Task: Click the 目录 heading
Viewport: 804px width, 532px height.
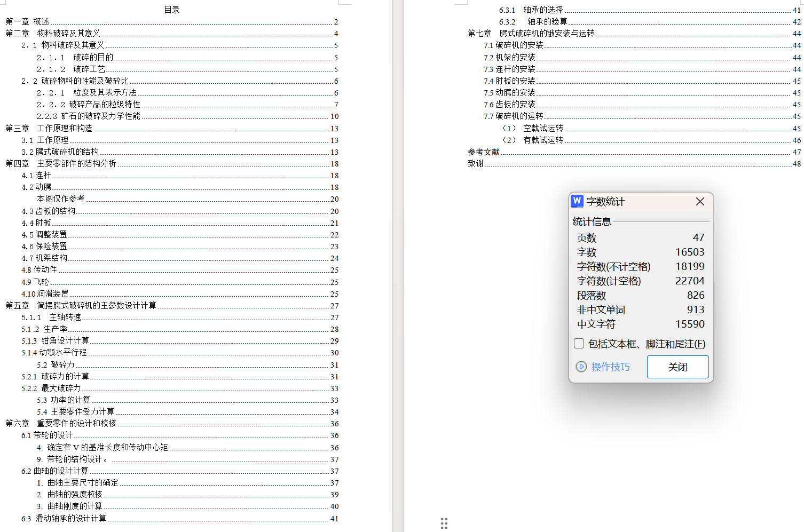Action: coord(172,10)
